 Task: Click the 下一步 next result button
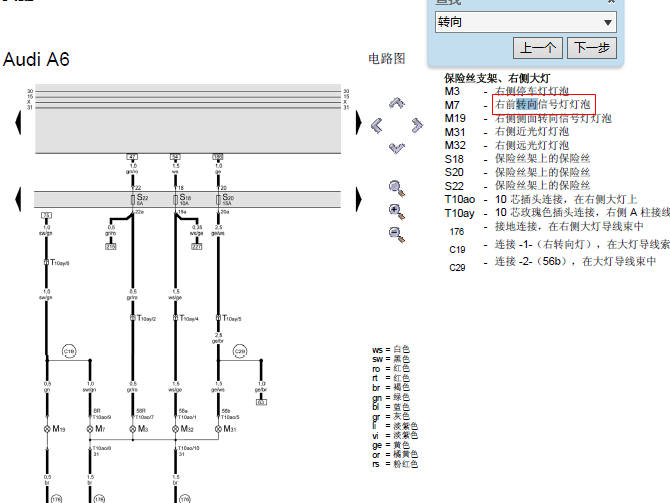tap(592, 47)
